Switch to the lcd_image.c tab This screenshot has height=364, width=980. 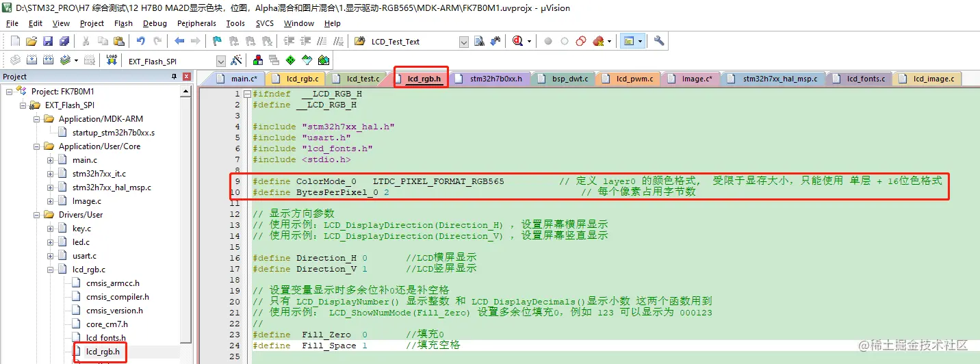[926, 79]
